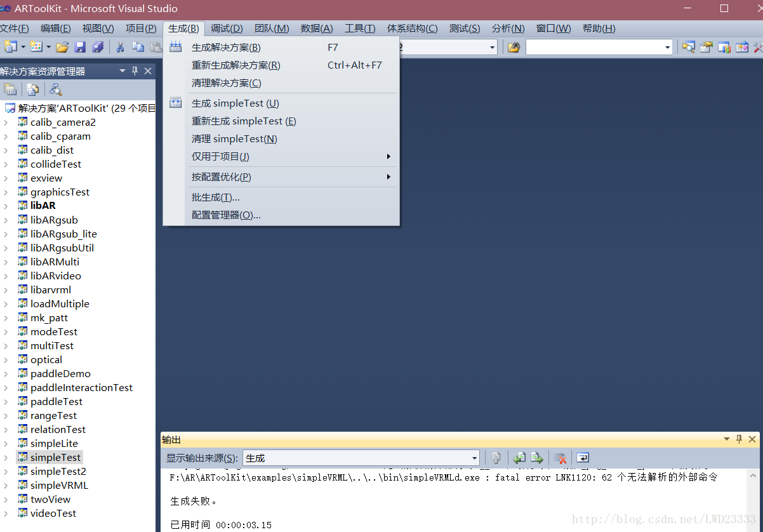Open the 文件(F) menu
This screenshot has width=763, height=532.
coord(15,29)
